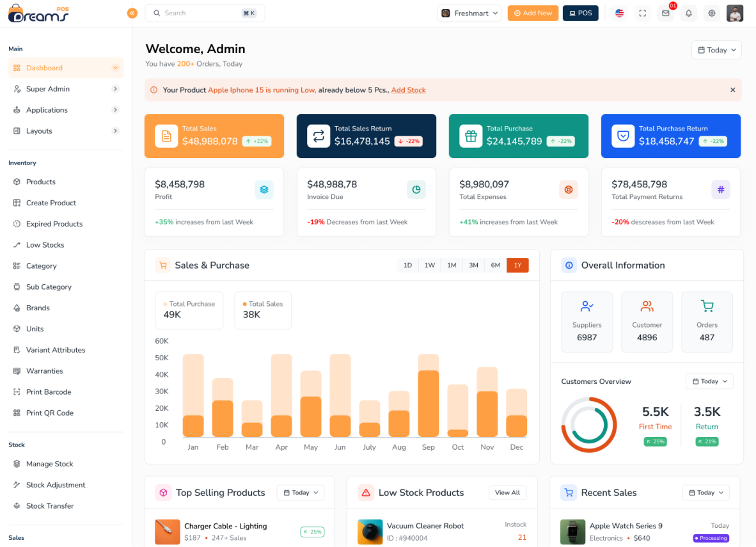Click the Total Sales Return swap icon
The width and height of the screenshot is (756, 547).
(319, 136)
